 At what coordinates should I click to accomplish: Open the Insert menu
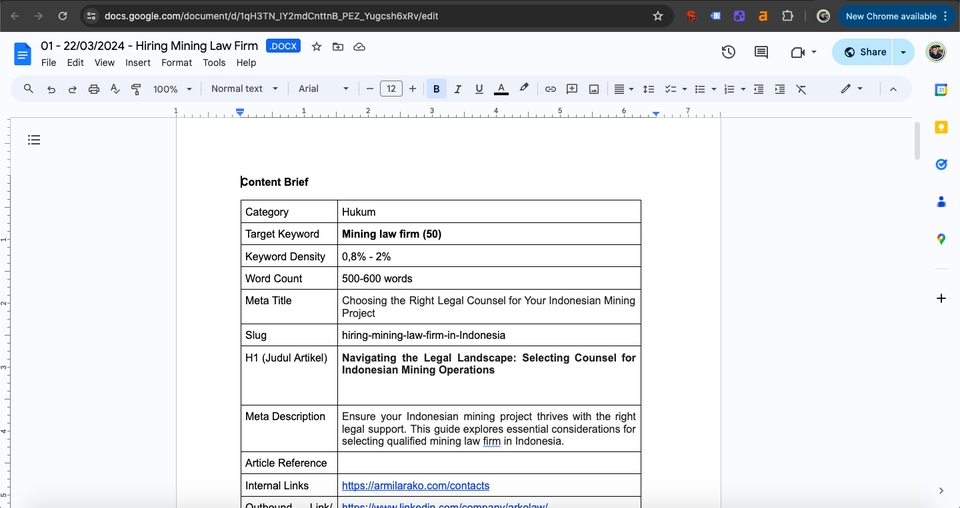138,63
